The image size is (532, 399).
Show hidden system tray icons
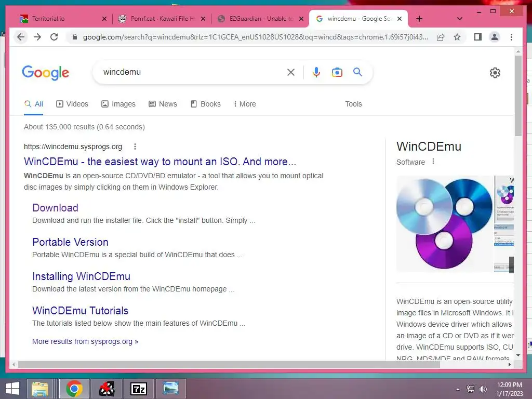tap(458, 389)
